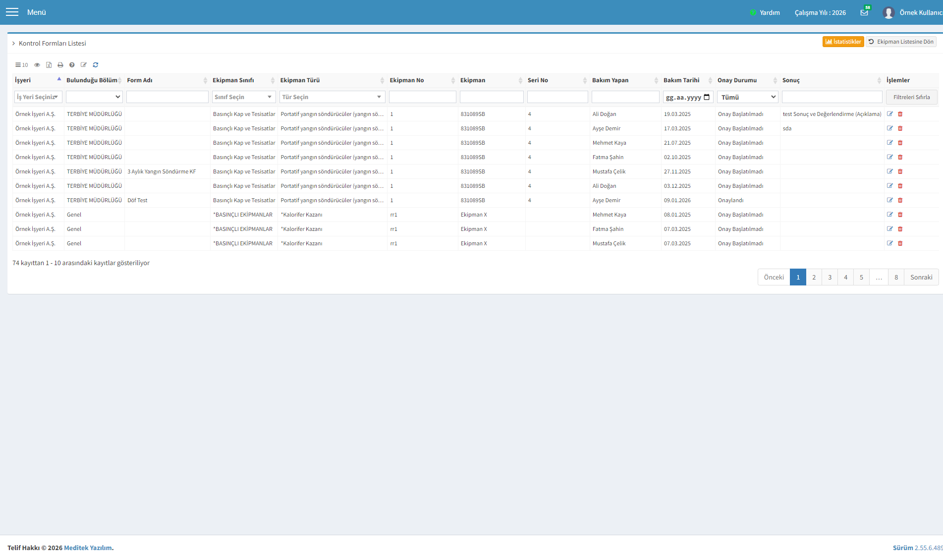Open the Sınıf Seçin dropdown

[244, 97]
